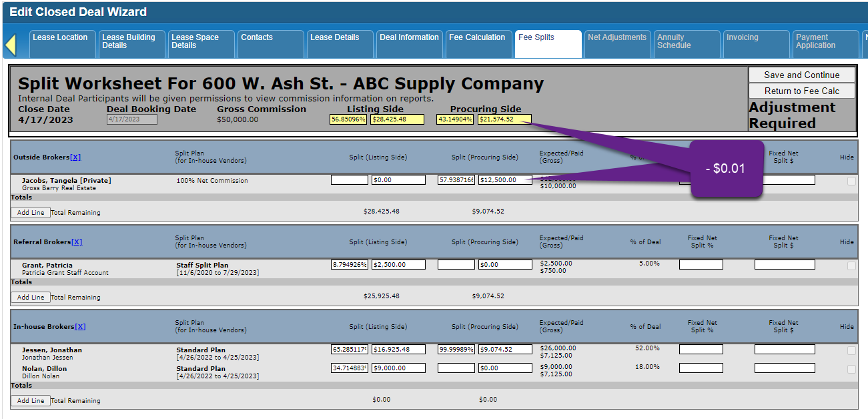Enable Hide checkbox for Nolan, Dillon
The image size is (868, 419).
[x=851, y=369]
